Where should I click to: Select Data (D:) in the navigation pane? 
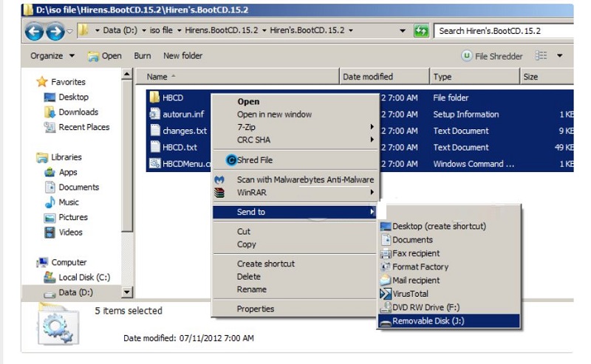(76, 292)
